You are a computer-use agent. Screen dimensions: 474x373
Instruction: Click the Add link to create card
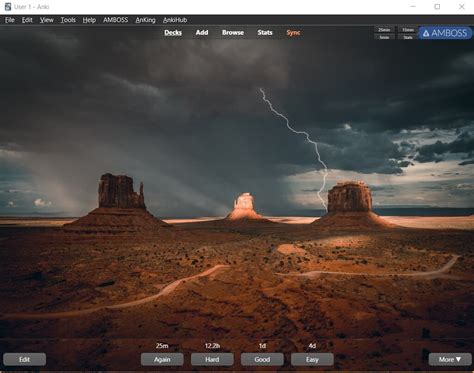click(x=202, y=32)
